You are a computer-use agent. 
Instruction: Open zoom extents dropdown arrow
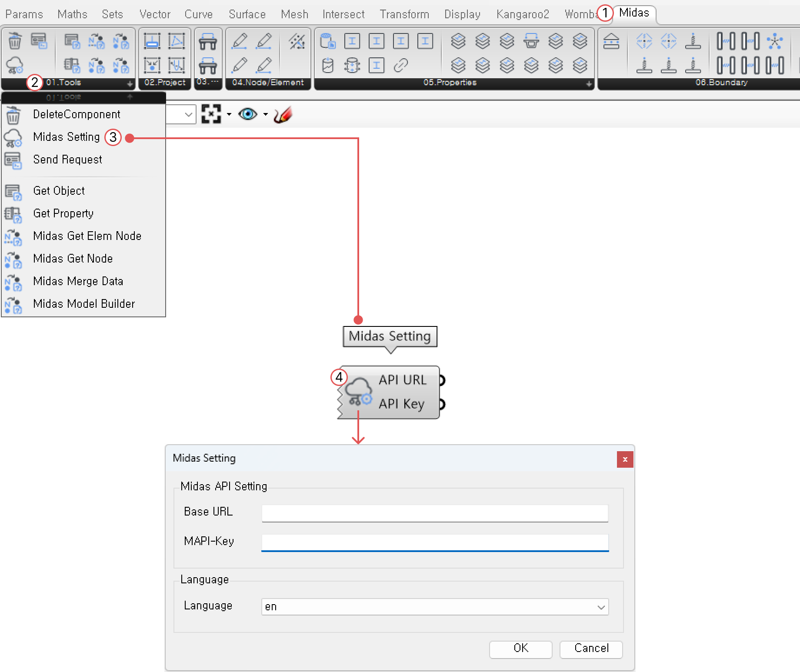point(229,114)
